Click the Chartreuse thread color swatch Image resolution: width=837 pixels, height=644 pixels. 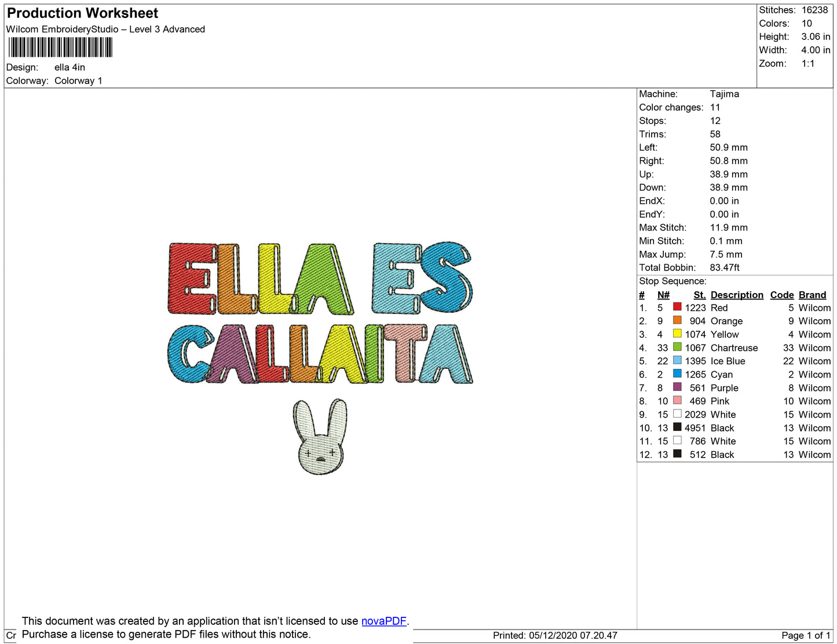click(677, 347)
